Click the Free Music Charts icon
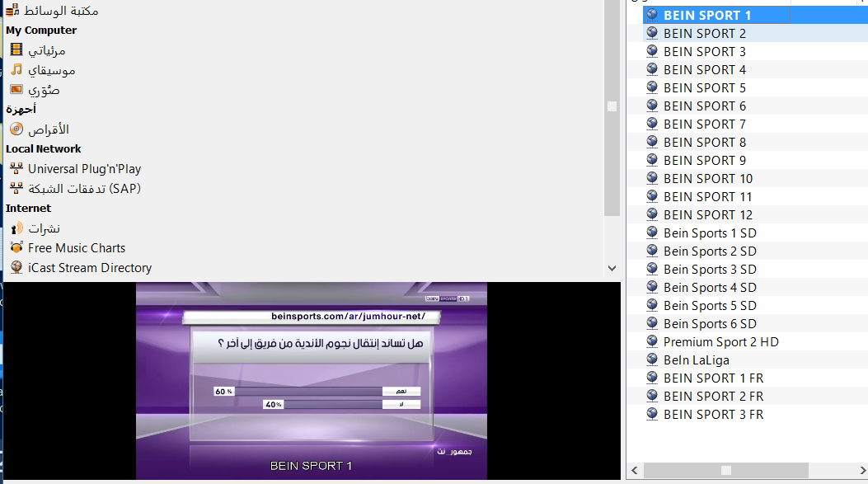 [x=16, y=248]
